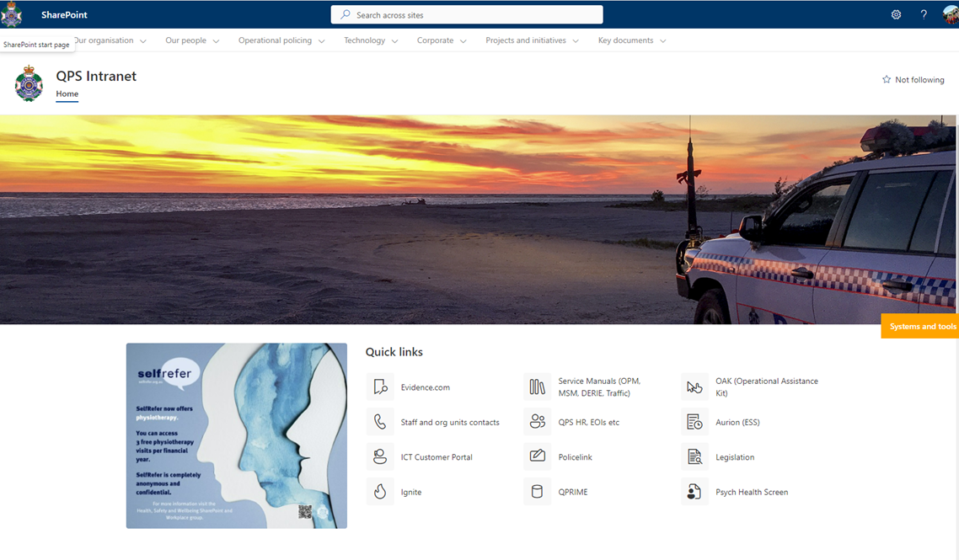
Task: Open your profile account picture
Action: [x=951, y=14]
